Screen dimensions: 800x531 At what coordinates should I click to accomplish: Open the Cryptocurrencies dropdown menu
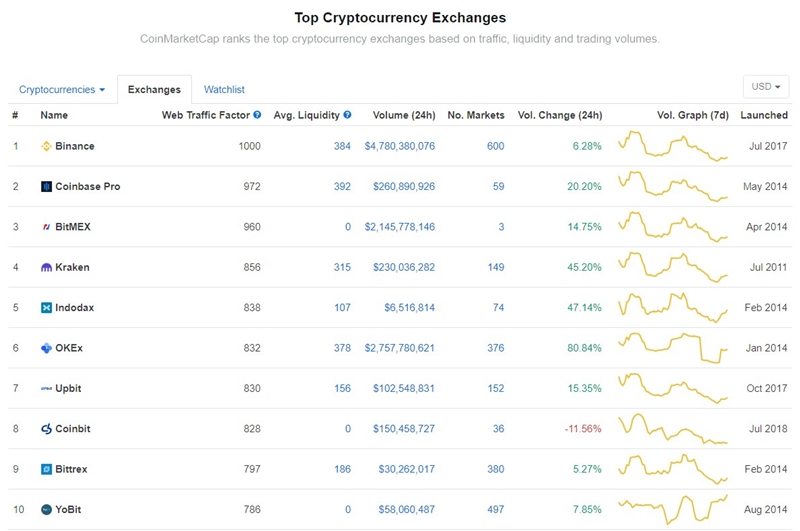[62, 90]
